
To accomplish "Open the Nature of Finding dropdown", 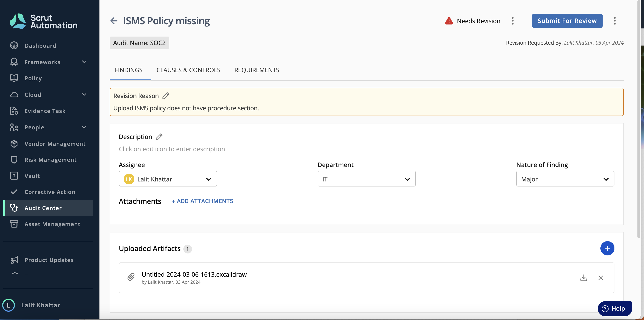I will pyautogui.click(x=565, y=179).
